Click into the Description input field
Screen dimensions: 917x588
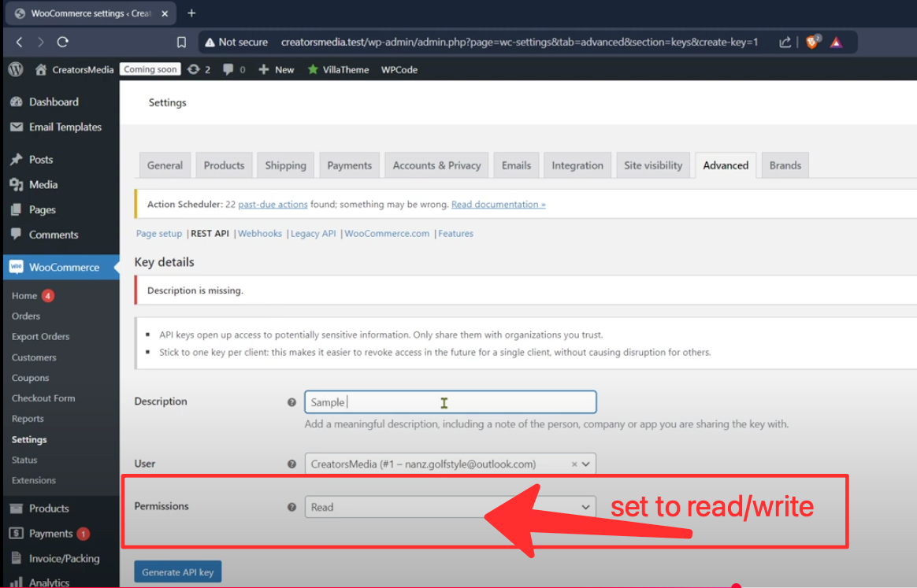pos(451,402)
